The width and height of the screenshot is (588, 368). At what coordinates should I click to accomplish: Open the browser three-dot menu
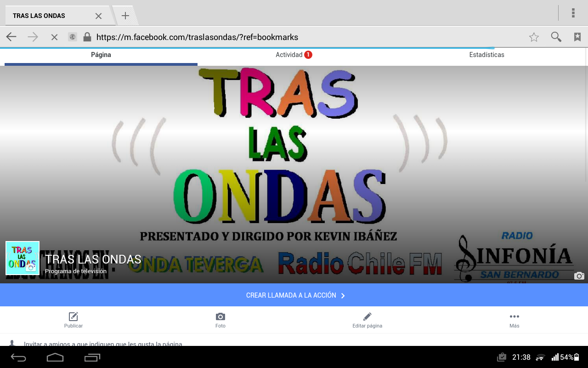[x=573, y=13]
